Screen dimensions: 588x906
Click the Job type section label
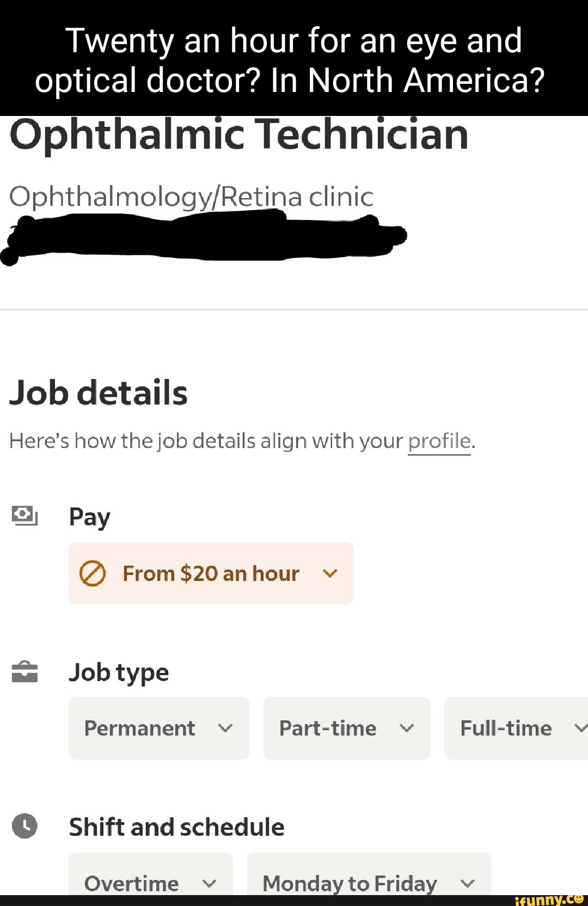coord(119,672)
